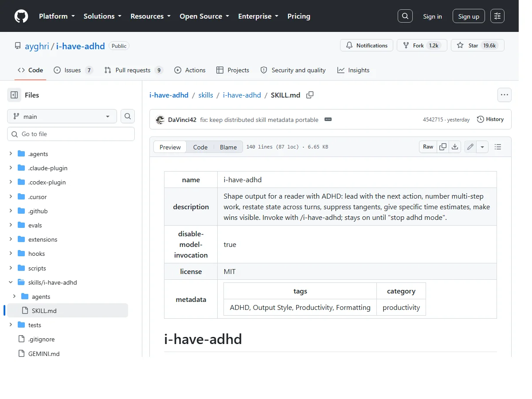Open i-have-adhd repository title link

(x=81, y=46)
